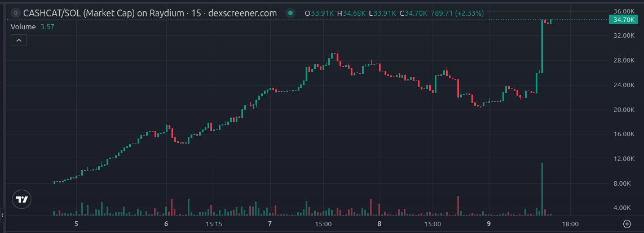
Task: Select the 36.00K price axis level
Action: click(x=623, y=11)
